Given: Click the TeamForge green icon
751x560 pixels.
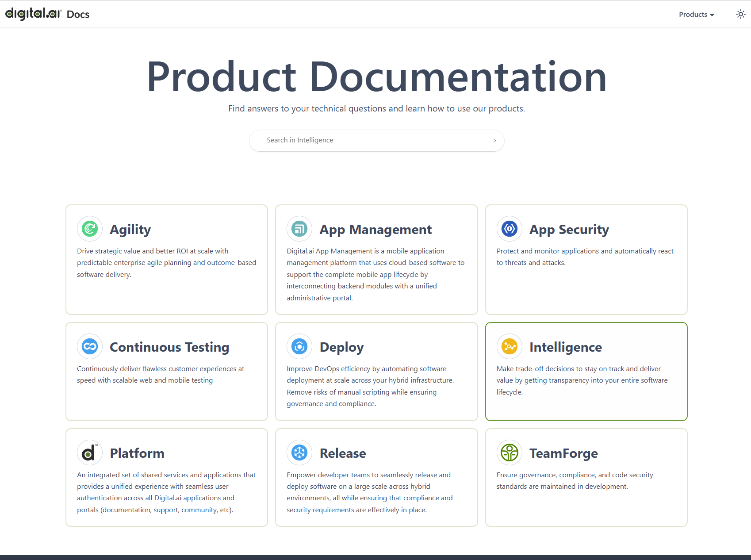Looking at the screenshot, I should point(510,453).
